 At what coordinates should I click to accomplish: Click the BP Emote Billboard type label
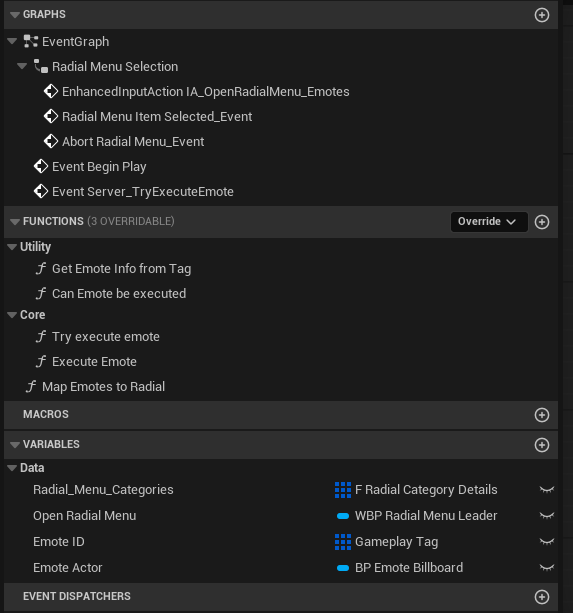pos(409,568)
